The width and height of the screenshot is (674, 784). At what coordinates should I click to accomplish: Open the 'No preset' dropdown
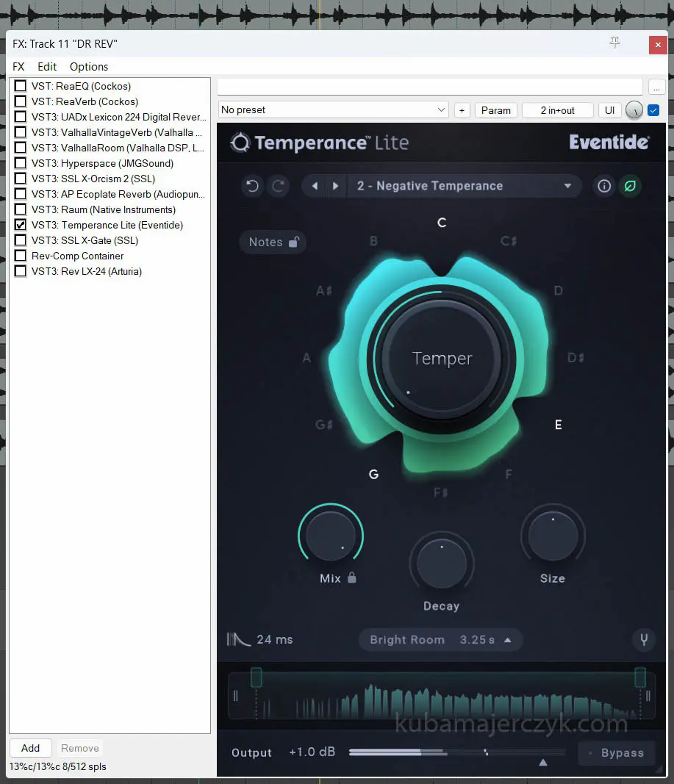pyautogui.click(x=334, y=110)
